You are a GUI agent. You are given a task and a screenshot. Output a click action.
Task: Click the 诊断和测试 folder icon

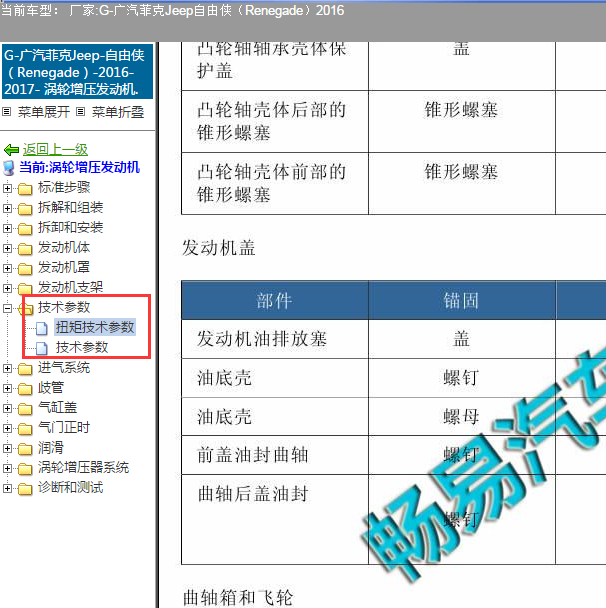(25, 489)
